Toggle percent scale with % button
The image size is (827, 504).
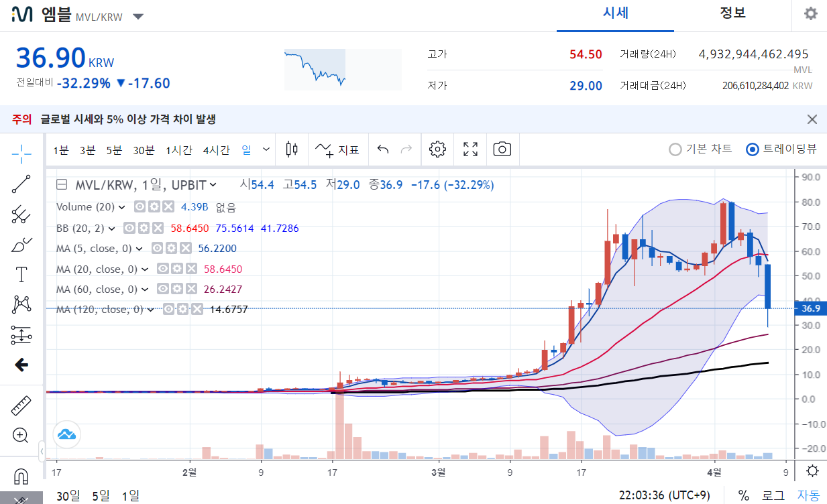click(744, 496)
